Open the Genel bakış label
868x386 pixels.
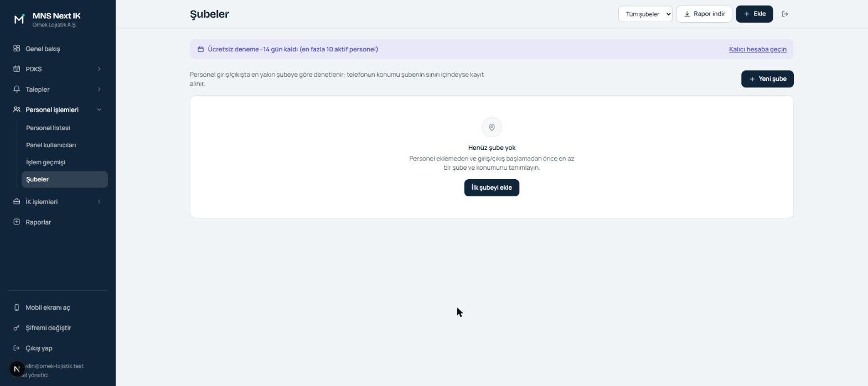[x=43, y=49]
